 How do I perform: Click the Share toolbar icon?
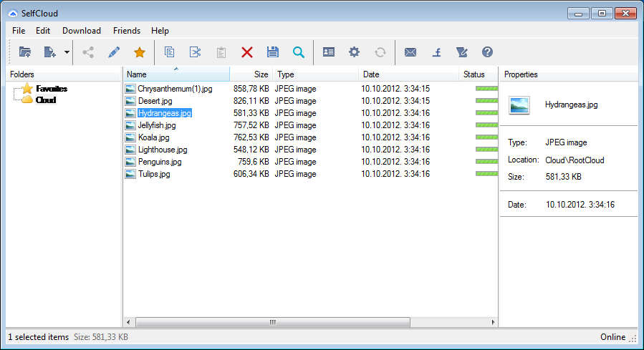click(x=88, y=52)
